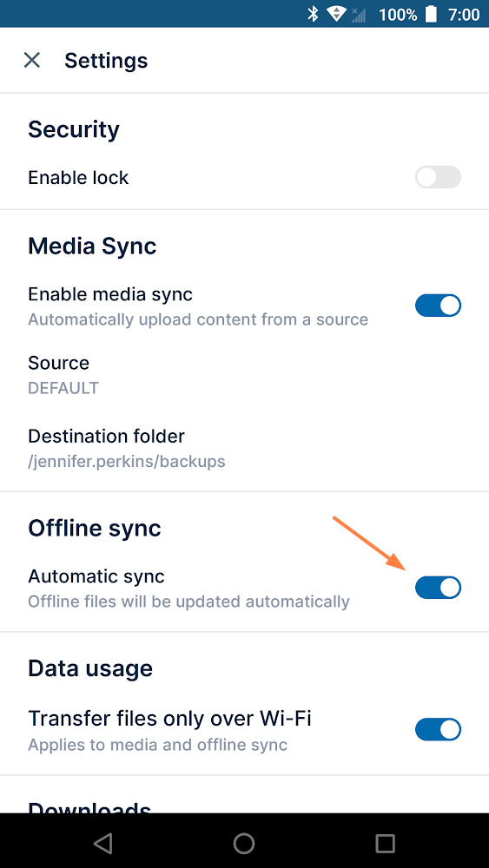Tap the Settings title in header
489x868 pixels.
point(106,61)
